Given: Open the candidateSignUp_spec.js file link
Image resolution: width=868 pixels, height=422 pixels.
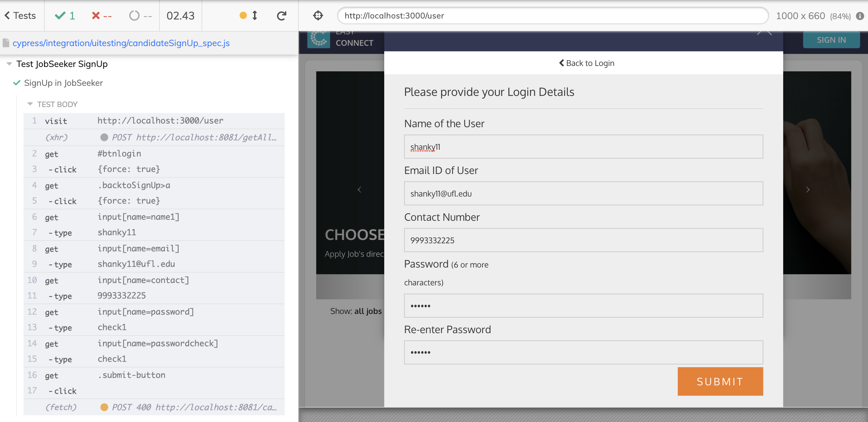Looking at the screenshot, I should click(x=121, y=43).
